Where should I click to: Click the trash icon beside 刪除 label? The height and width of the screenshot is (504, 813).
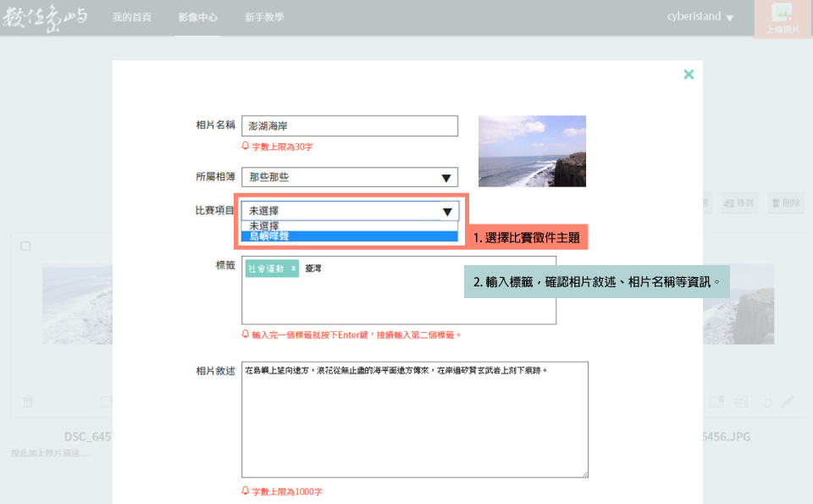(775, 202)
